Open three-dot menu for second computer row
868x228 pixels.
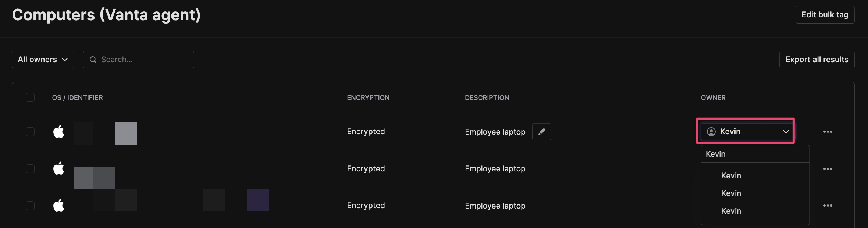pos(828,169)
